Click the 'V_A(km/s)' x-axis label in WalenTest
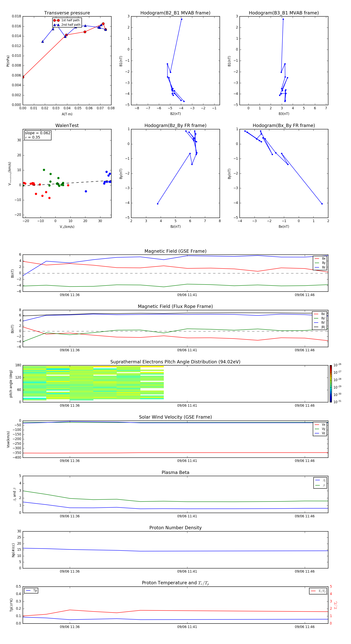The image size is (351, 644). point(67,227)
